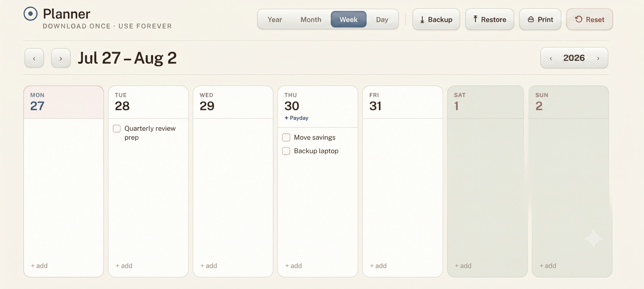Tick the Move savings checkbox
The image size is (644, 289).
[286, 138]
